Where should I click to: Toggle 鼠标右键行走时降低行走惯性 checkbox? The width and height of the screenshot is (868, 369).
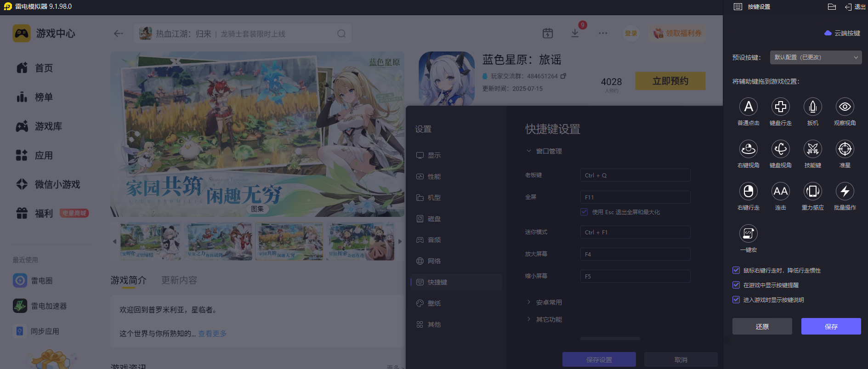[736, 270]
